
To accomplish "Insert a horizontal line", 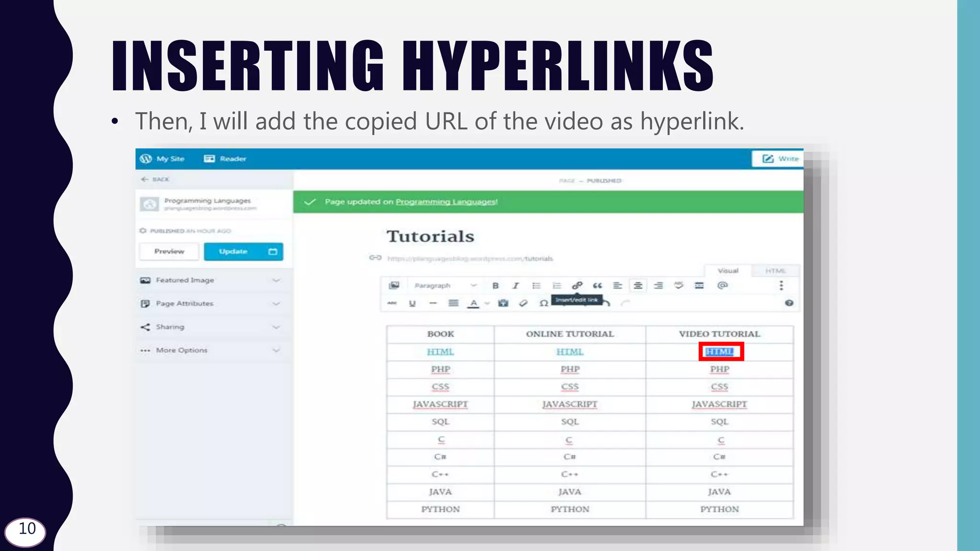I will coord(433,303).
